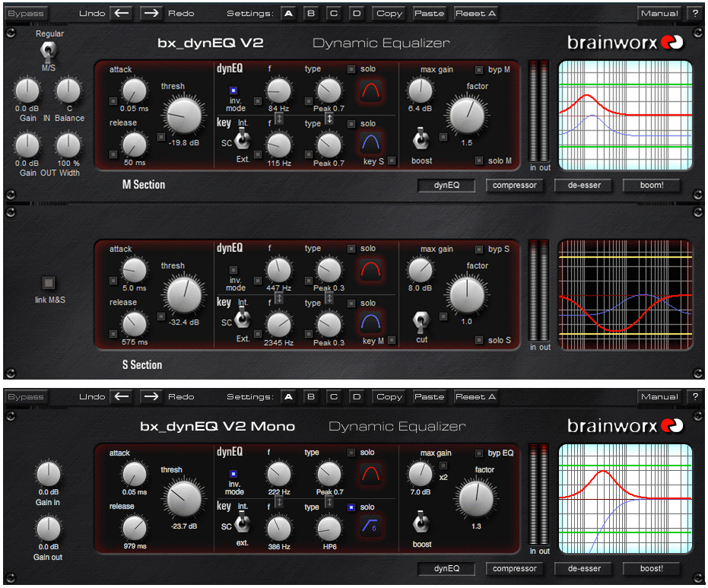Viewport: 708px width, 588px height.
Task: Click brainworx logo in Mono window
Action: click(625, 425)
